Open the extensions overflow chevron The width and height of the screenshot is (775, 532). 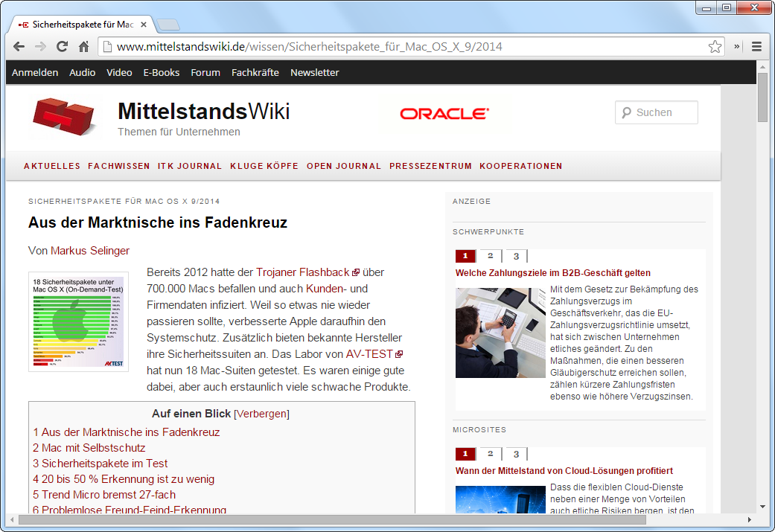click(737, 47)
